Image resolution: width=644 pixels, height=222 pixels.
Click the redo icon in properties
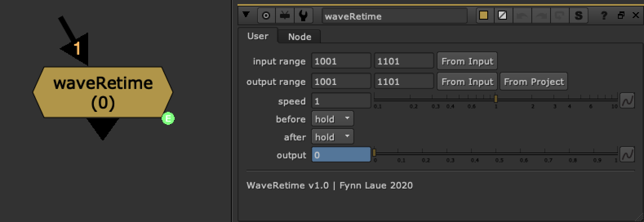pyautogui.click(x=541, y=16)
